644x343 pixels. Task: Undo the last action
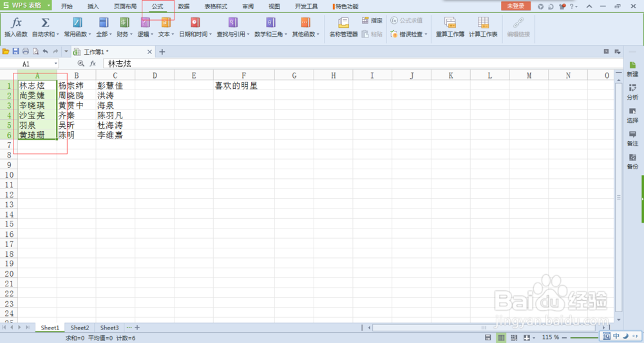click(45, 51)
